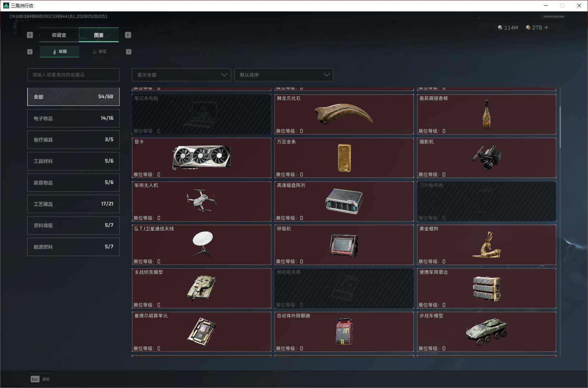Click the locked 绝密服务器 server card
Viewport: 588px width, 388px height.
[344, 288]
